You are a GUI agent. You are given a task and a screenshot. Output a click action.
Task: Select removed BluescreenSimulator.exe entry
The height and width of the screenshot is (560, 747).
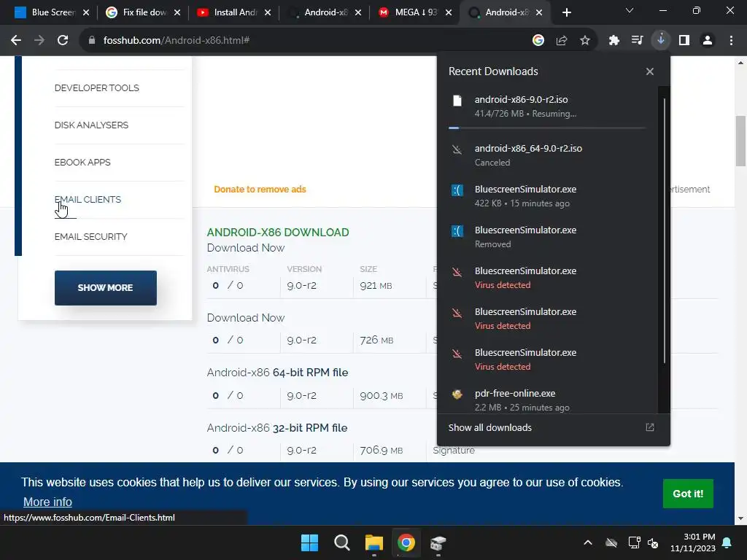click(x=547, y=237)
